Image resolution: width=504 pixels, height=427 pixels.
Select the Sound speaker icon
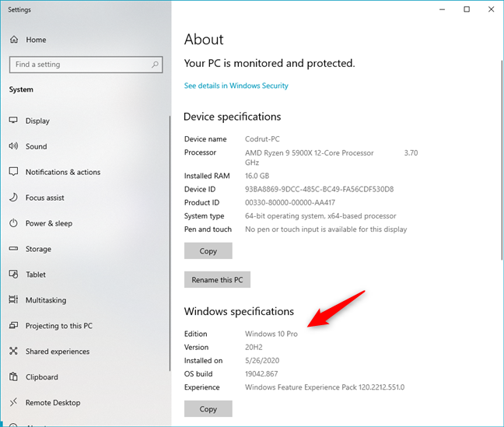click(x=13, y=146)
